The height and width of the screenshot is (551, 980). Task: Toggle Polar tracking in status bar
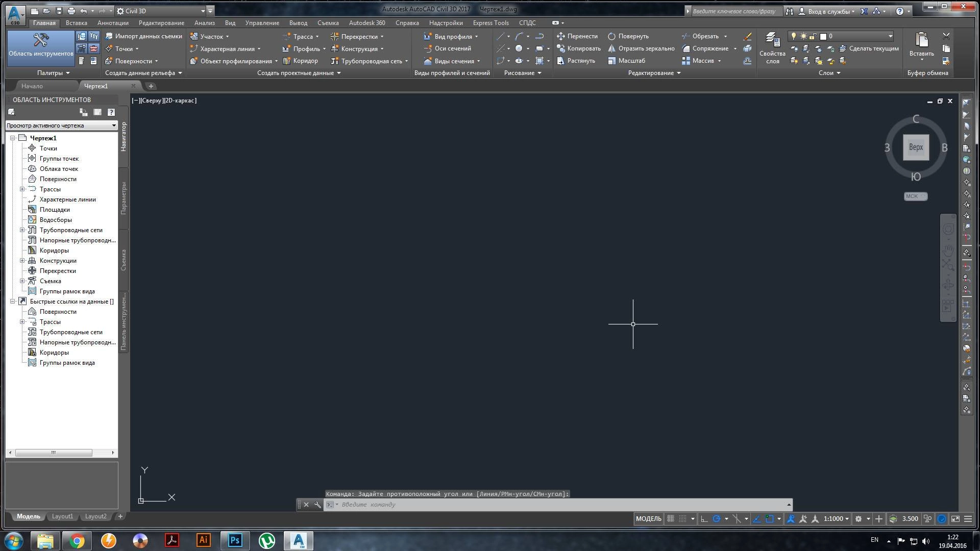point(717,519)
